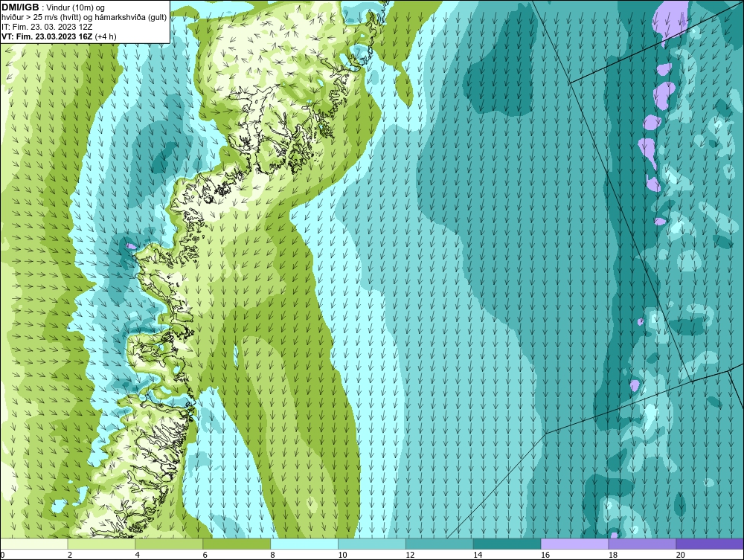The height and width of the screenshot is (560, 744).
Task: Click the legend value '6'
Action: (x=205, y=555)
